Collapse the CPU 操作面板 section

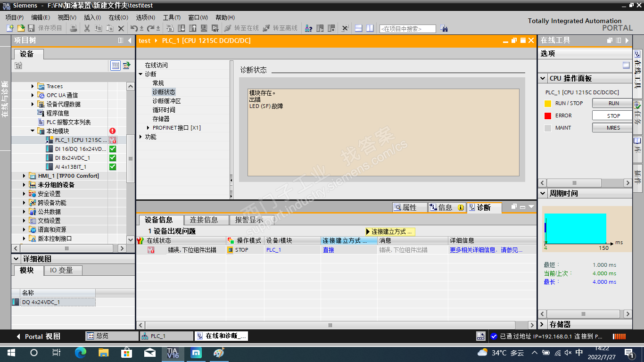pos(543,78)
